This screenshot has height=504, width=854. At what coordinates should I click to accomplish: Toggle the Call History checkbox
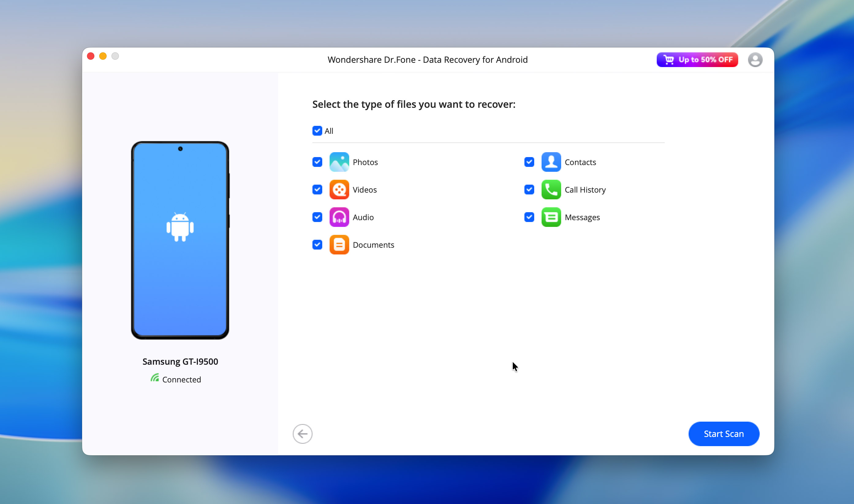coord(529,190)
